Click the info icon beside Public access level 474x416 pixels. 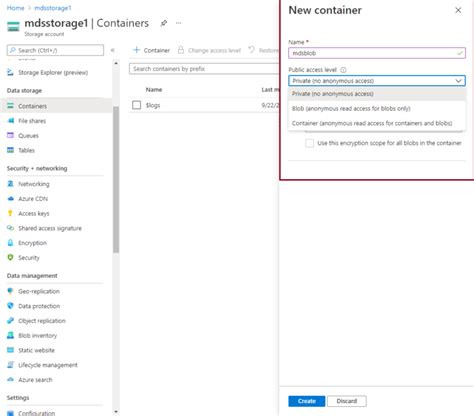click(x=343, y=70)
